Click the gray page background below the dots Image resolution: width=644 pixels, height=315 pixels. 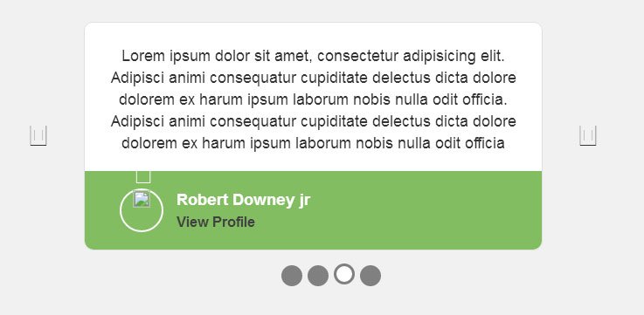tap(322, 301)
